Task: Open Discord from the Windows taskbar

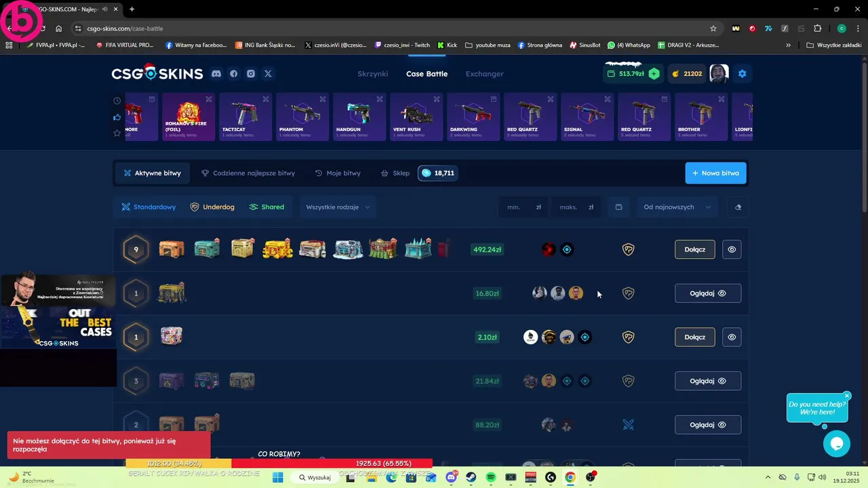Action: click(x=452, y=477)
